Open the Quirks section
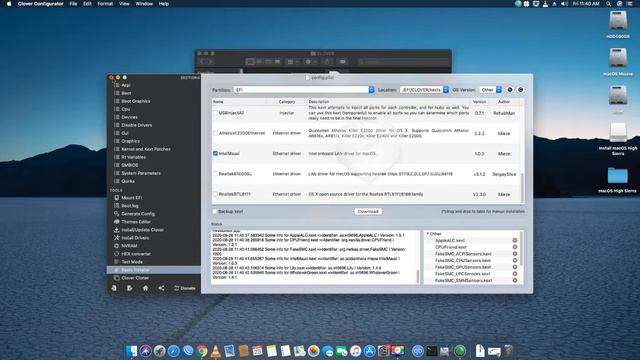The height and width of the screenshot is (360, 640). click(127, 181)
